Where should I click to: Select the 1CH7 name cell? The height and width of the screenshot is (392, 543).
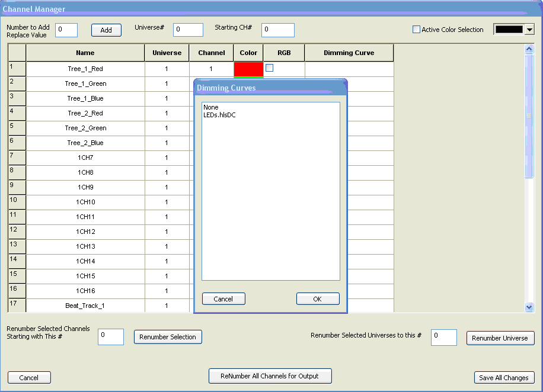click(85, 158)
